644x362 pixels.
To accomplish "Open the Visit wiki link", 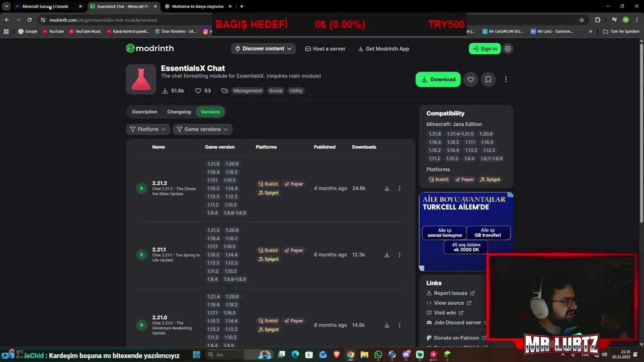I will click(x=445, y=313).
